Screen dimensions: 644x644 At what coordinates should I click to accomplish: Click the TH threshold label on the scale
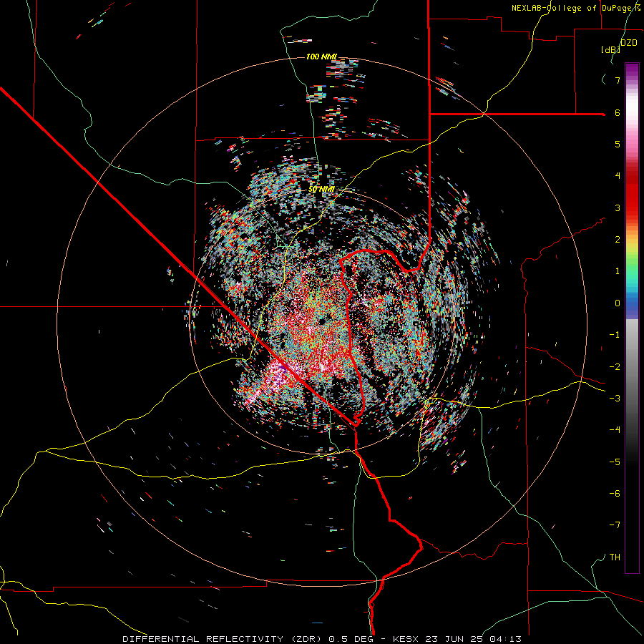pyautogui.click(x=615, y=557)
